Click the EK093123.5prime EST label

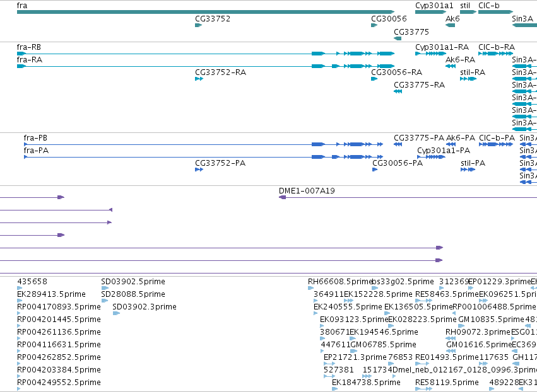click(x=354, y=320)
